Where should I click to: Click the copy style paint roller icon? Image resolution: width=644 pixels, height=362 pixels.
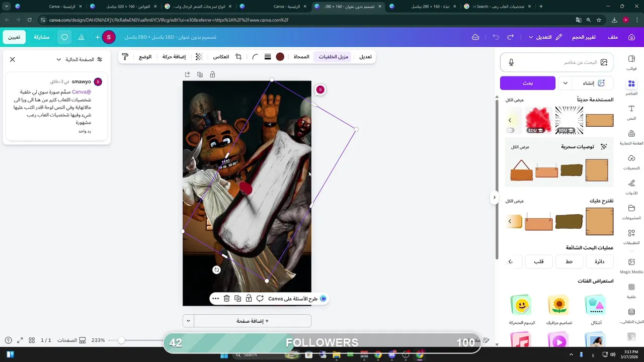[x=125, y=57]
